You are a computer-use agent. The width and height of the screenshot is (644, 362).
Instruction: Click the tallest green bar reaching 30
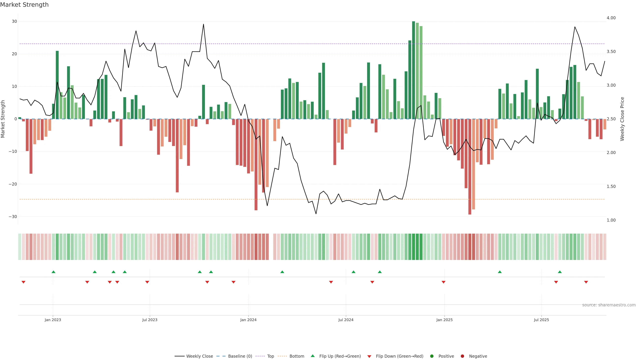tap(414, 70)
